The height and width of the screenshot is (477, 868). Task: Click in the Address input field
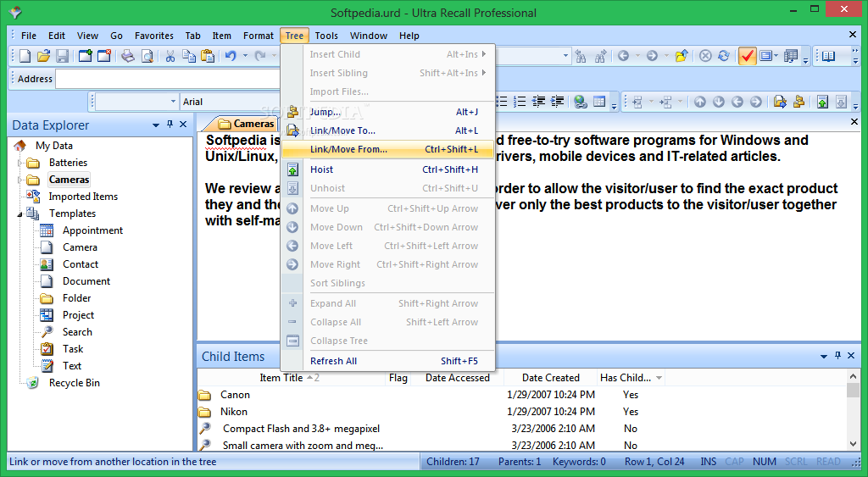pos(169,79)
